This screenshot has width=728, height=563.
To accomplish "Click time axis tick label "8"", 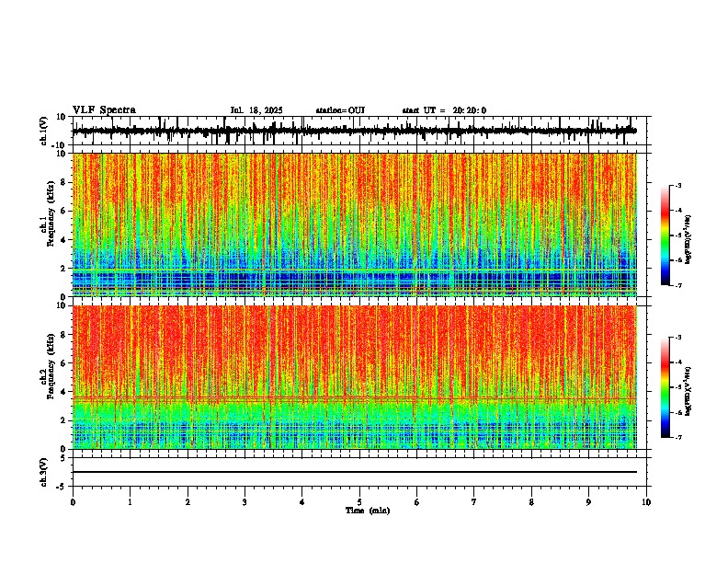I will click(531, 502).
